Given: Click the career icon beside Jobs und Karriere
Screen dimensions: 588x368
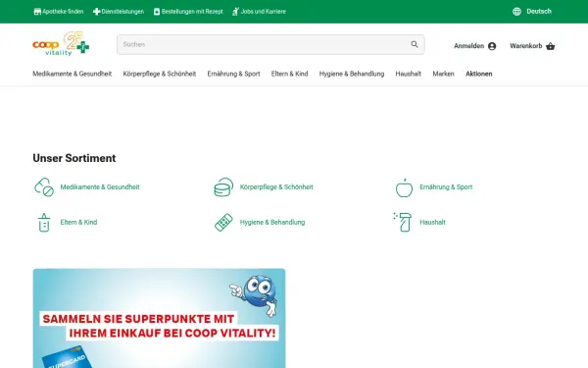Looking at the screenshot, I should click(x=235, y=12).
